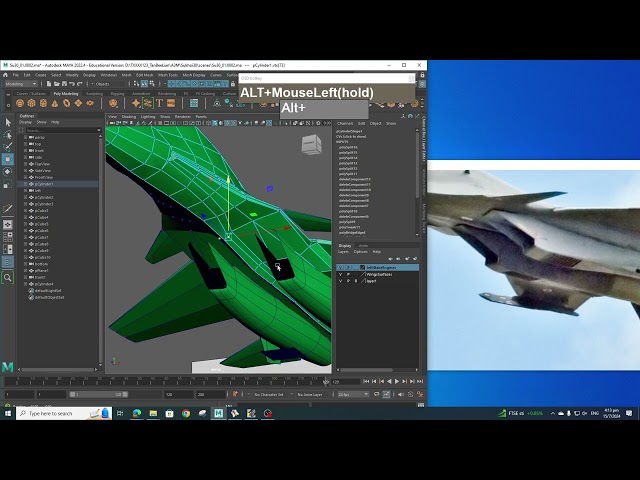
Task: Switch to the Poly Modeling shelf tab
Action: click(x=66, y=93)
